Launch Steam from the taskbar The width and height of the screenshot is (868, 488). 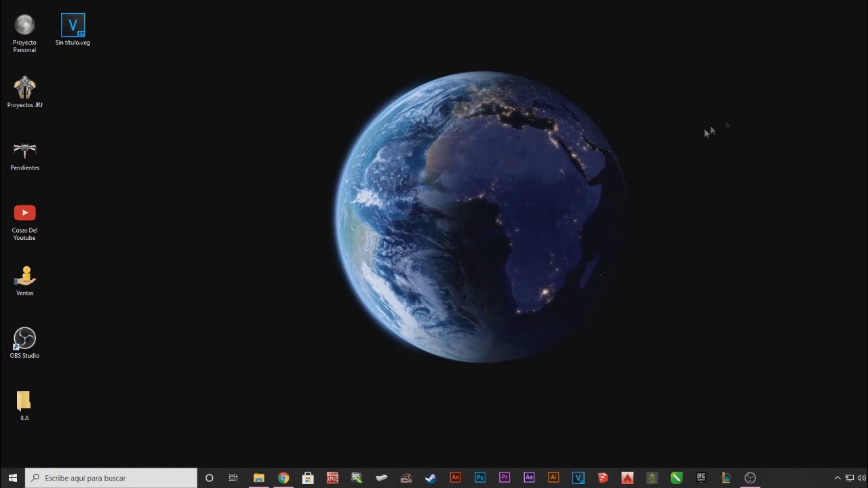pyautogui.click(x=431, y=478)
